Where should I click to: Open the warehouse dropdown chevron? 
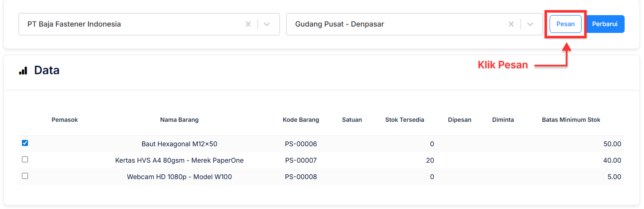coord(530,24)
